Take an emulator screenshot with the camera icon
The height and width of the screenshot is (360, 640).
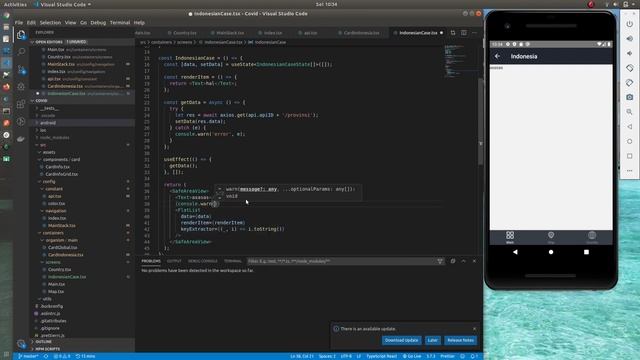tap(629, 97)
